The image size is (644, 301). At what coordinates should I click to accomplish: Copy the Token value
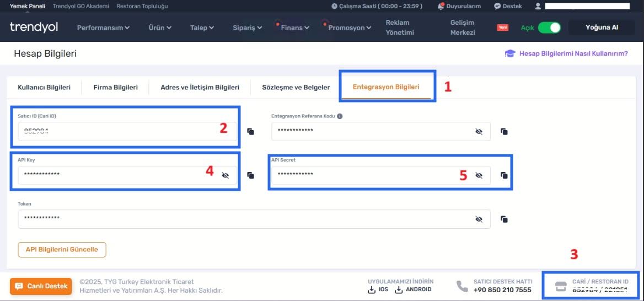tap(505, 219)
